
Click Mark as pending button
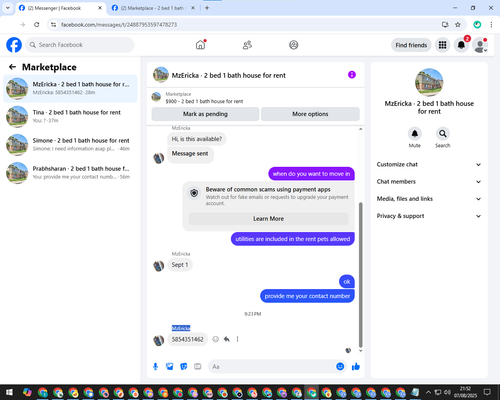(205, 114)
